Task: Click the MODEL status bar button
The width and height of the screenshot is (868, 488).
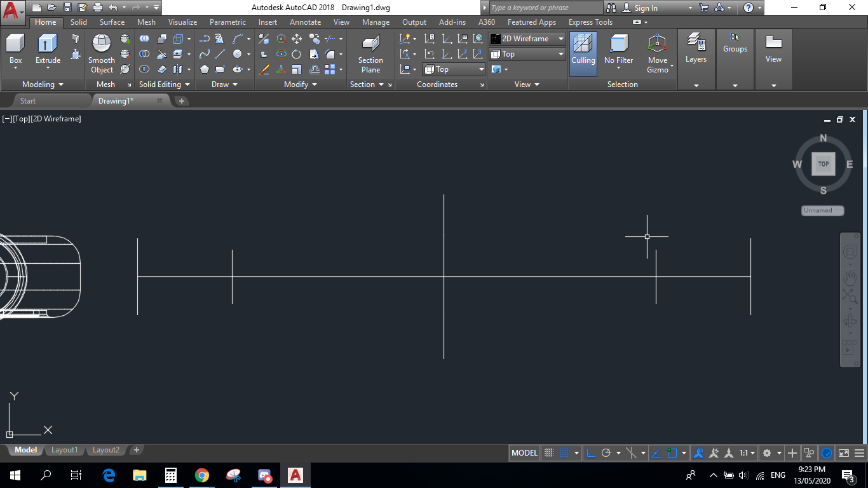Action: click(525, 453)
